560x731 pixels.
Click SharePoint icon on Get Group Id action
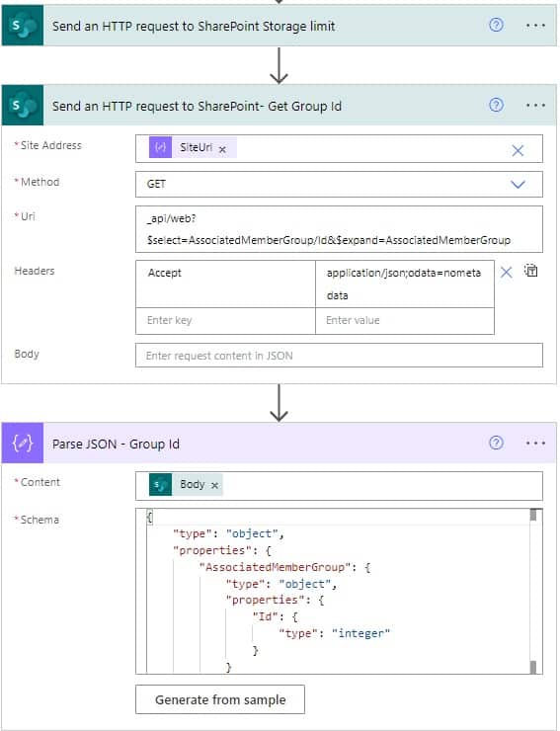point(23,106)
